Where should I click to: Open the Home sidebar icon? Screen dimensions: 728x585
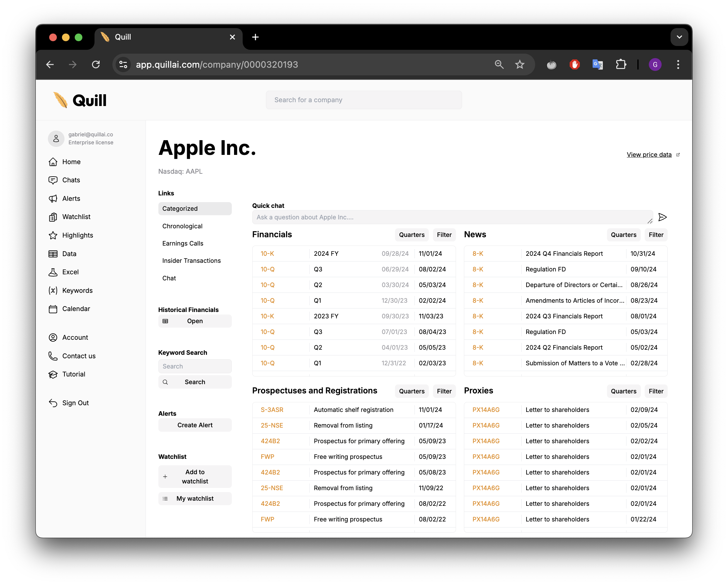[53, 162]
